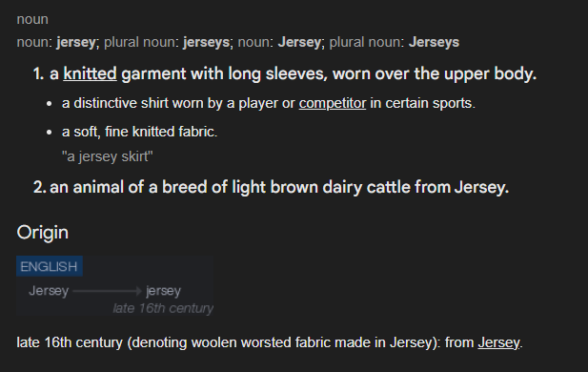Click the bold plural form "jerseys"
This screenshot has height=372, width=588.
(206, 42)
